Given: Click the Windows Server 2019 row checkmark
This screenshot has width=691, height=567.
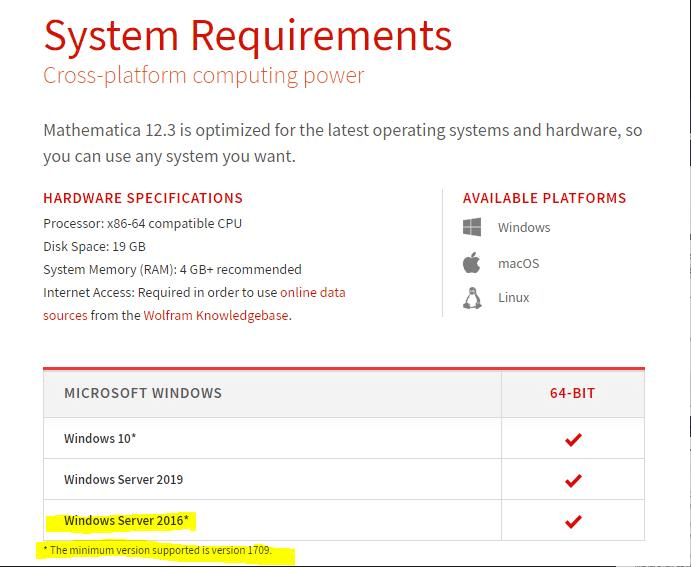Looking at the screenshot, I should (x=573, y=480).
